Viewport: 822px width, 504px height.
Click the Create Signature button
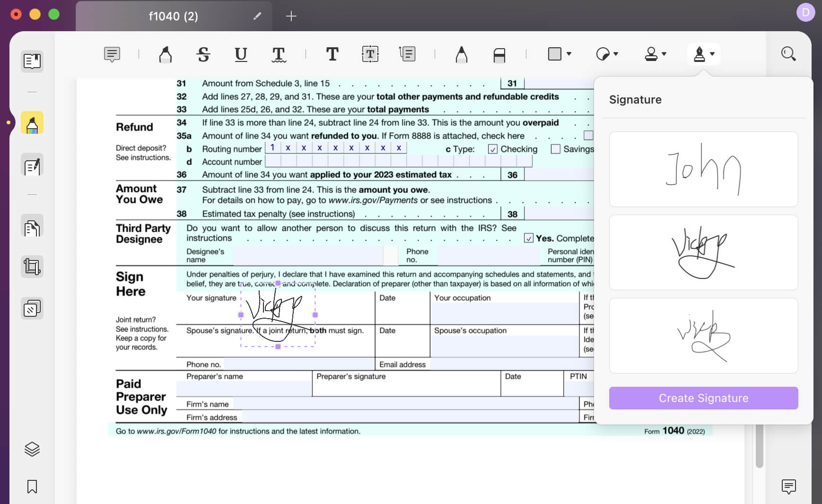click(x=704, y=398)
